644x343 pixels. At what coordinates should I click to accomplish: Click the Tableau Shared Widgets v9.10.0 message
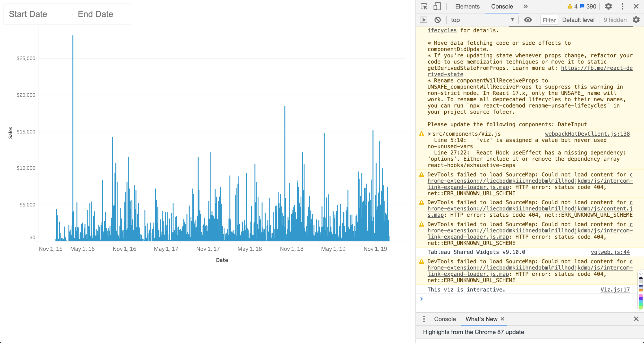(476, 252)
